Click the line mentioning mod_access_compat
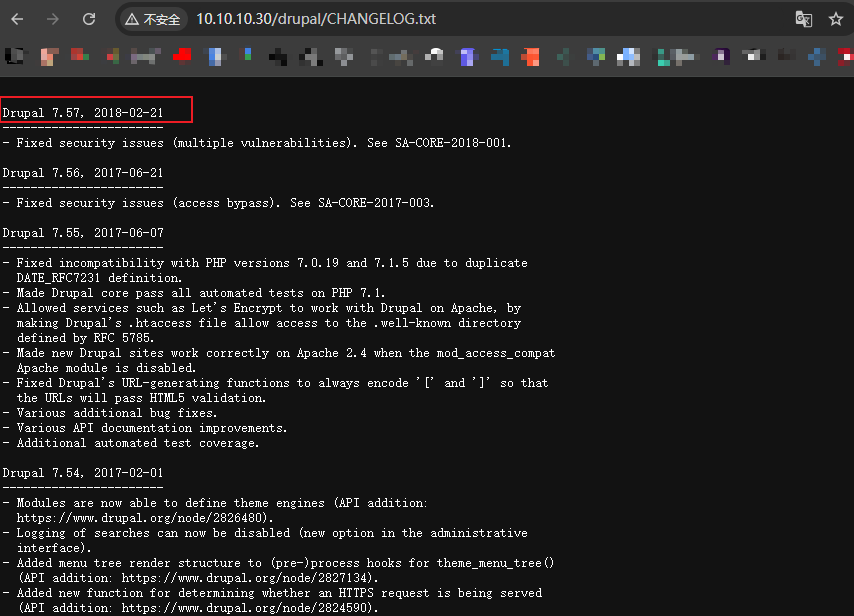 click(x=279, y=353)
